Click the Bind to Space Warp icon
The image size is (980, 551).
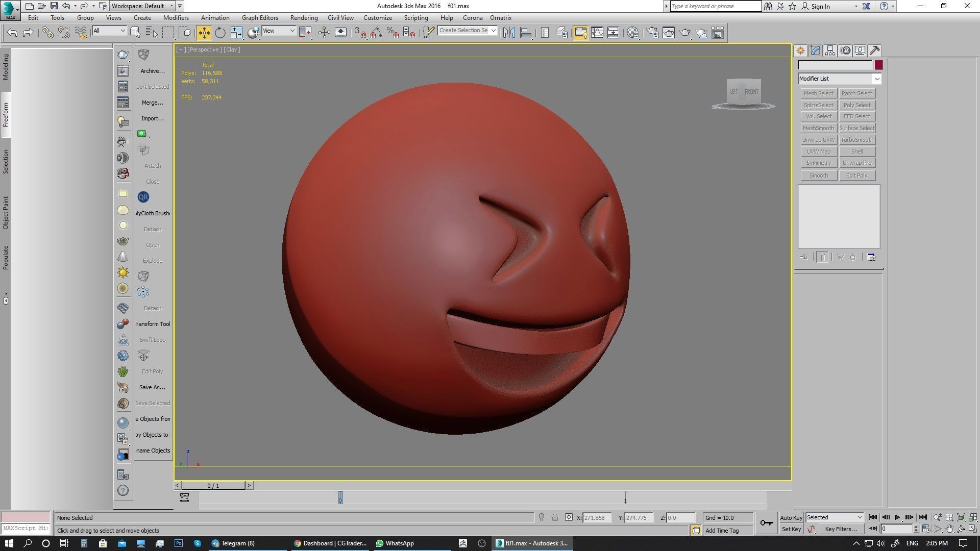click(81, 33)
